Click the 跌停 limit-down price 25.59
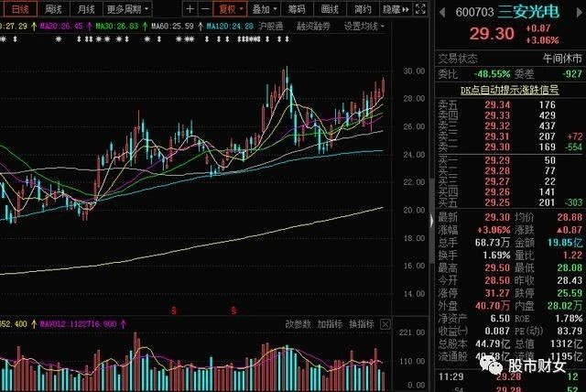586x392 pixels. 570,293
